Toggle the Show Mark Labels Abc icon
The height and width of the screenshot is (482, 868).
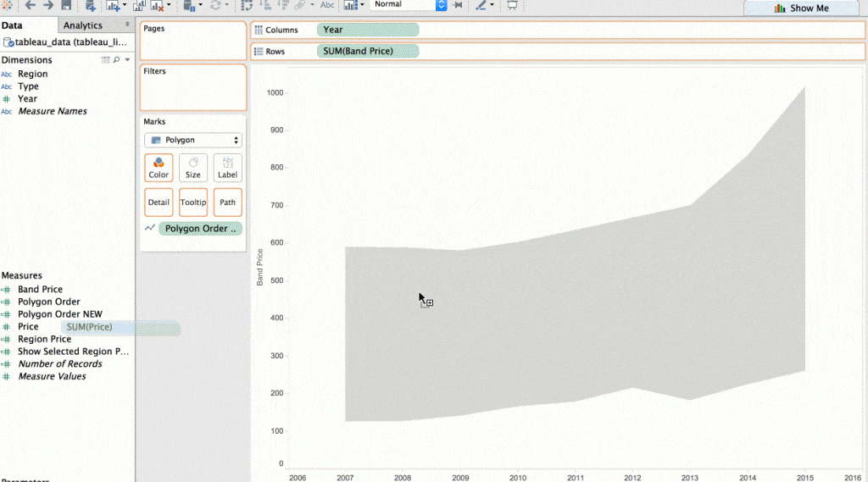pyautogui.click(x=327, y=5)
